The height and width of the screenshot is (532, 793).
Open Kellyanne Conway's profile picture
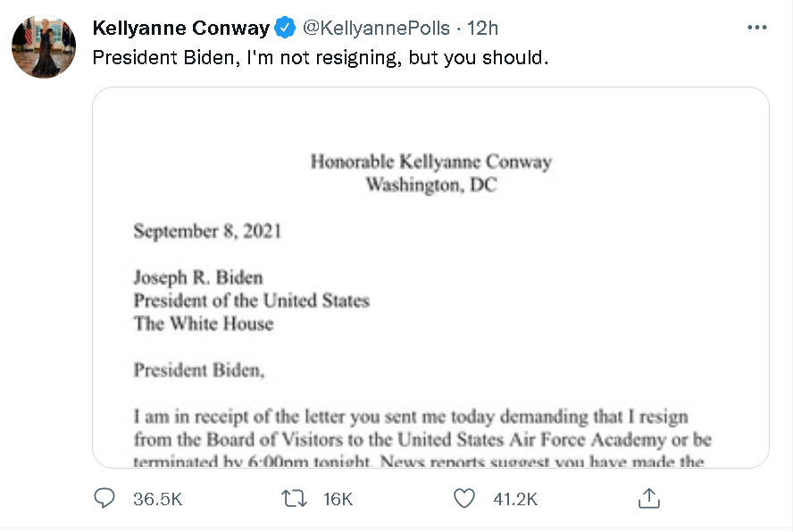point(43,46)
